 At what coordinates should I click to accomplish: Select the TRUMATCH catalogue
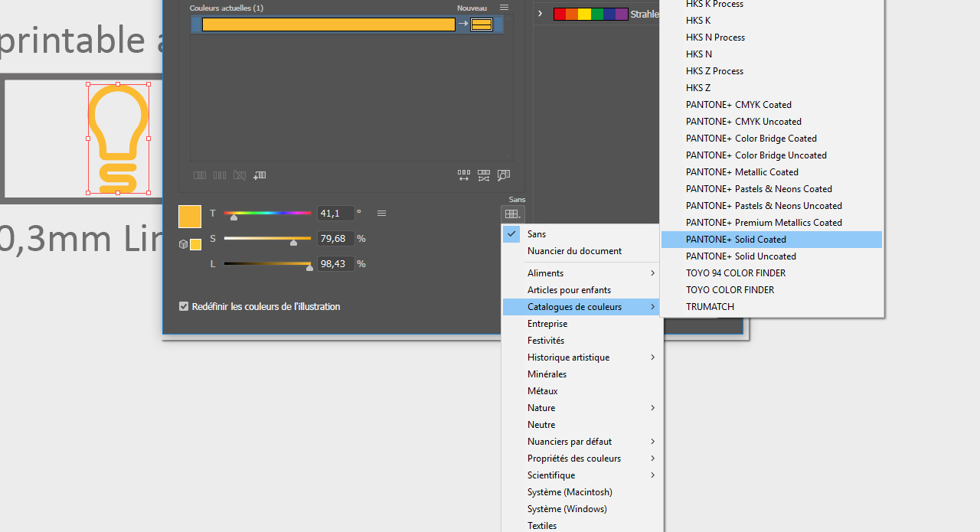tap(772, 307)
